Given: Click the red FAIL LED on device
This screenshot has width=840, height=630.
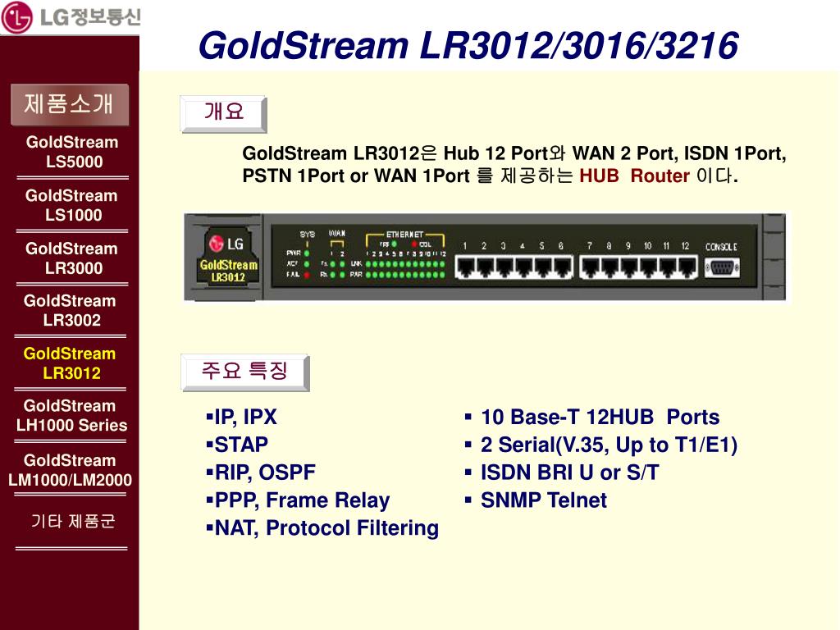Looking at the screenshot, I should point(307,275).
